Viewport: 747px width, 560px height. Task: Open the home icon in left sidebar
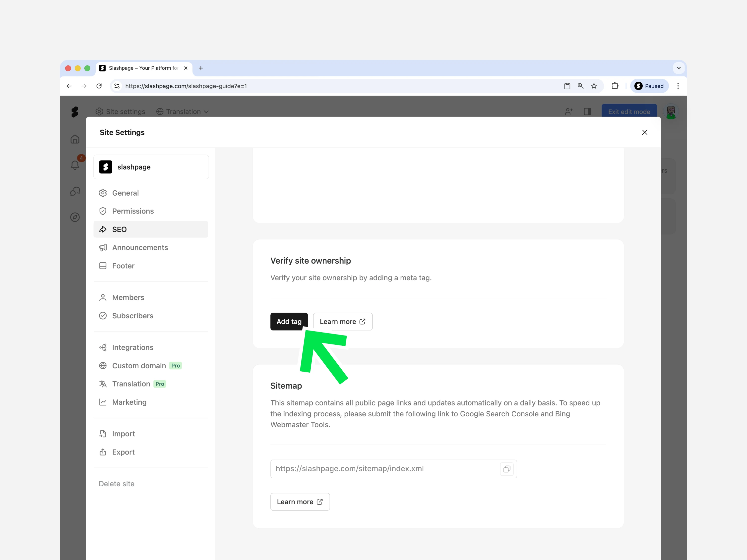coord(75,139)
